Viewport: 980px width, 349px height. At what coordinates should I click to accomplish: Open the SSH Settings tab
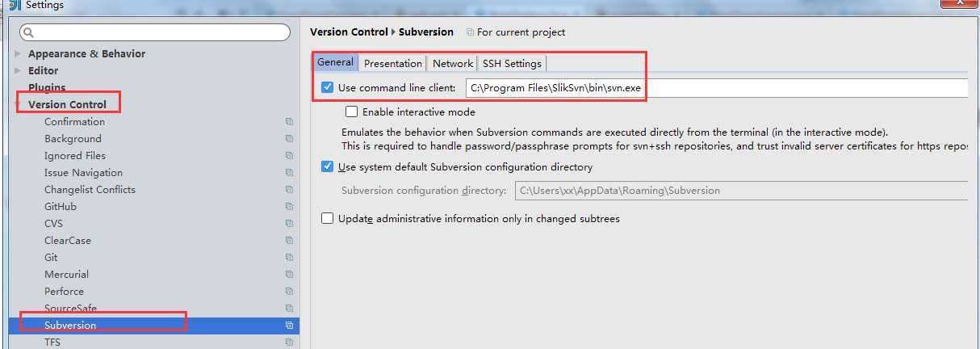[512, 63]
